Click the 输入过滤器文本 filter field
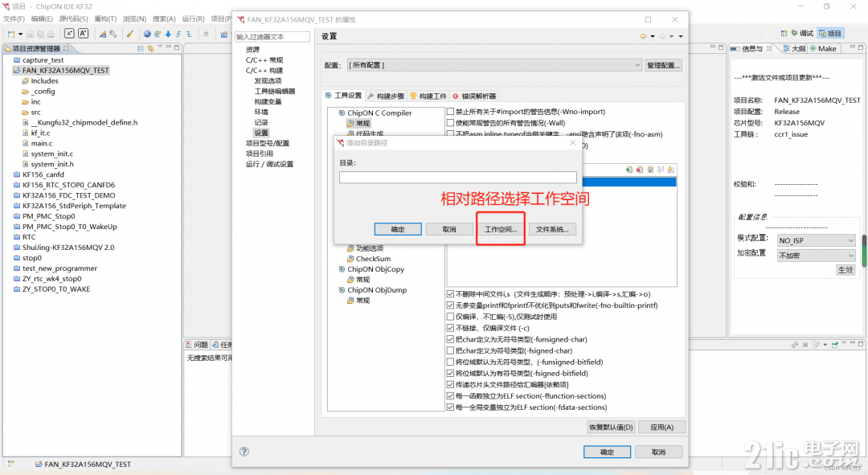Screen dimensions: 868x475 (272, 36)
